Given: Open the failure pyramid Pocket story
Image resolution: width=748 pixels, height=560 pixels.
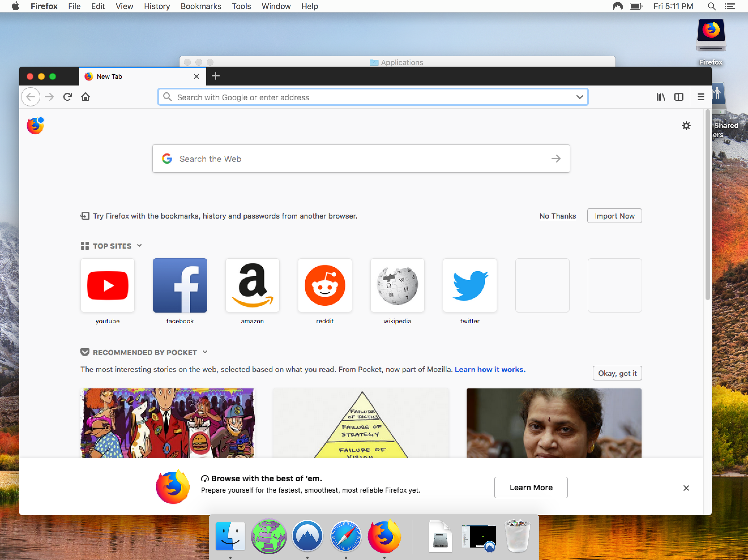Looking at the screenshot, I should 361,423.
